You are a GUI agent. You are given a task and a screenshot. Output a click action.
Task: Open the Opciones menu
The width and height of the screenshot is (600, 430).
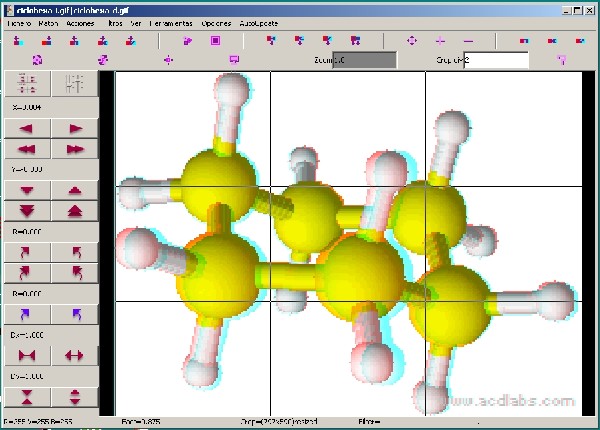click(215, 21)
